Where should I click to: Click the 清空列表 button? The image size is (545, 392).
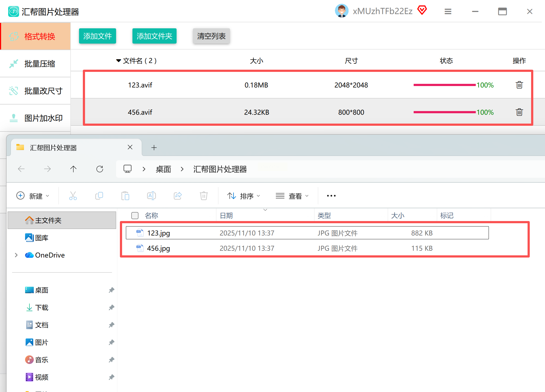pos(211,36)
